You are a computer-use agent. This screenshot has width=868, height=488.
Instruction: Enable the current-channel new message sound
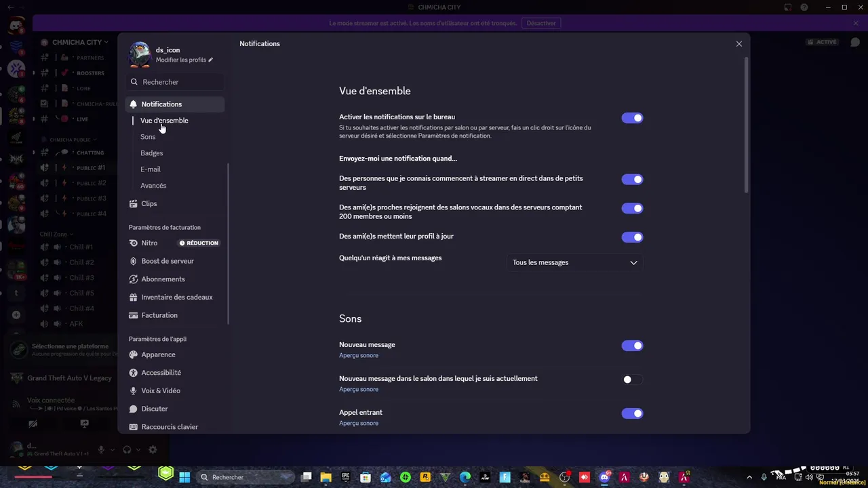pyautogui.click(x=632, y=380)
